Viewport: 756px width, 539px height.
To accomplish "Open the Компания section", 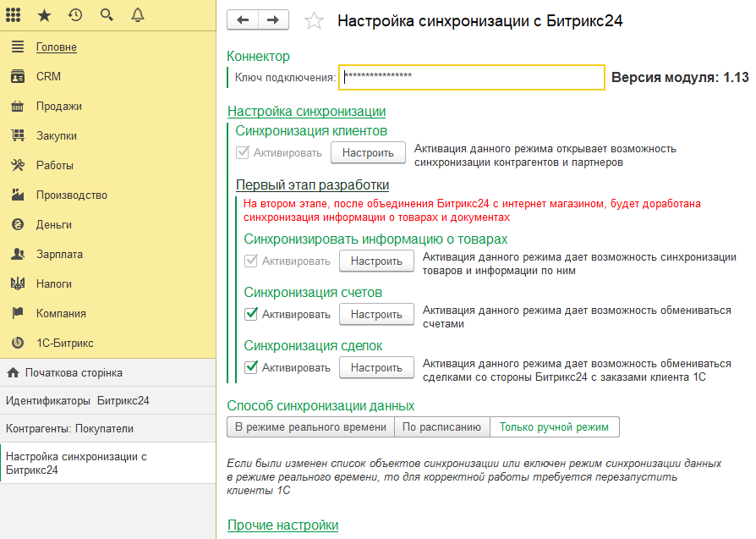I will pyautogui.click(x=61, y=314).
